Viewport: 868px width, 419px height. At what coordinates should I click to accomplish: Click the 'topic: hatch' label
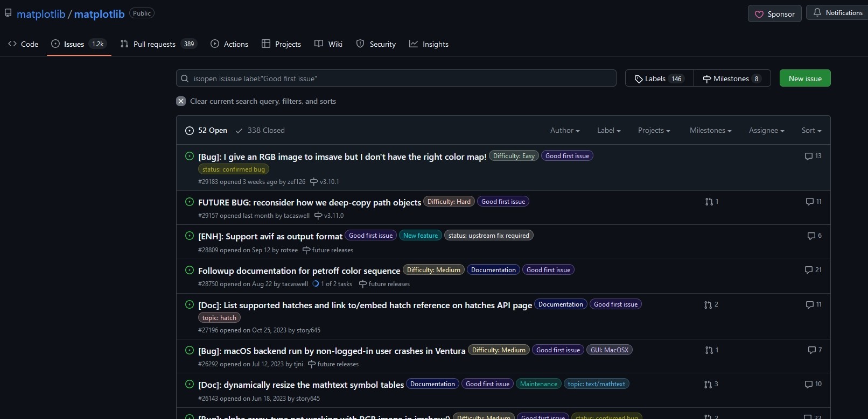219,318
